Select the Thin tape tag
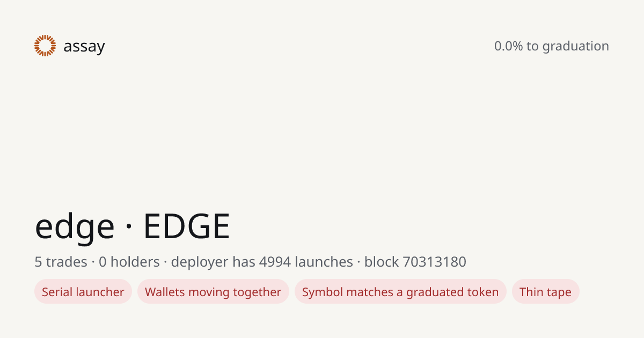 coord(545,292)
